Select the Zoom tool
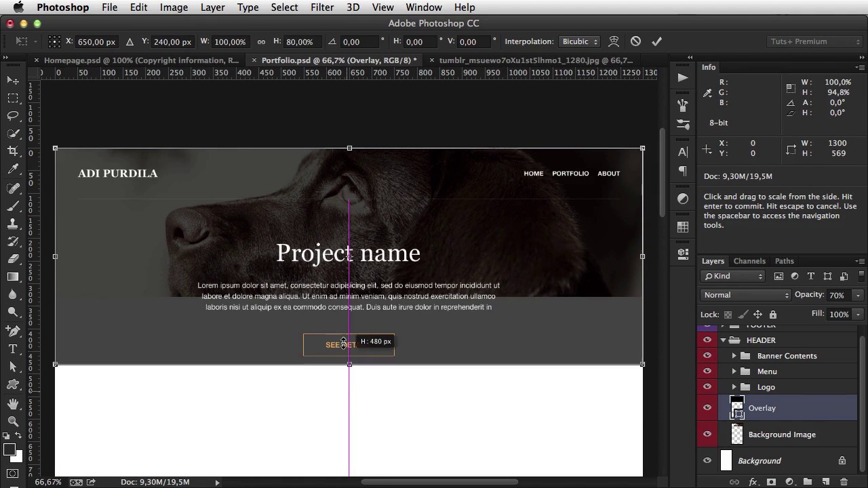The image size is (868, 488). pos(13,421)
